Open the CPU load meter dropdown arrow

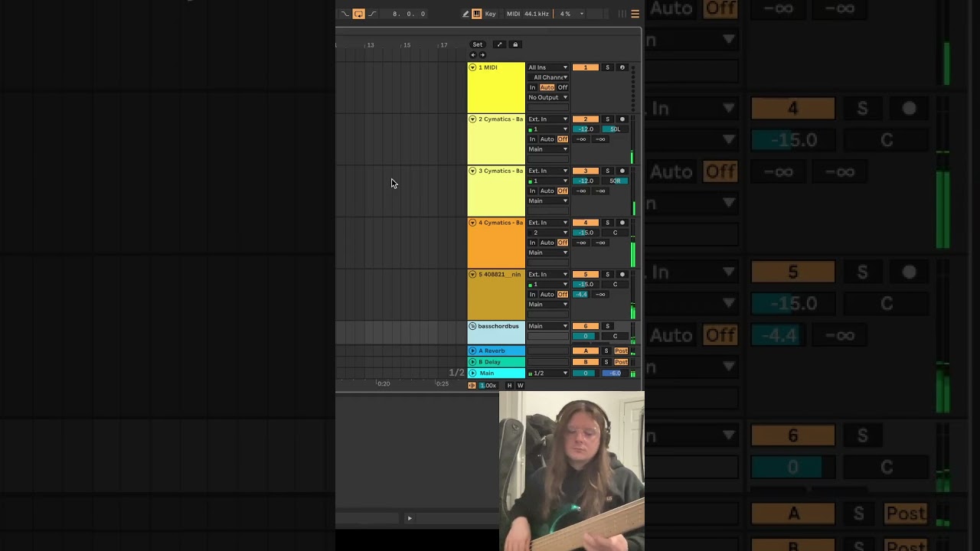point(581,14)
